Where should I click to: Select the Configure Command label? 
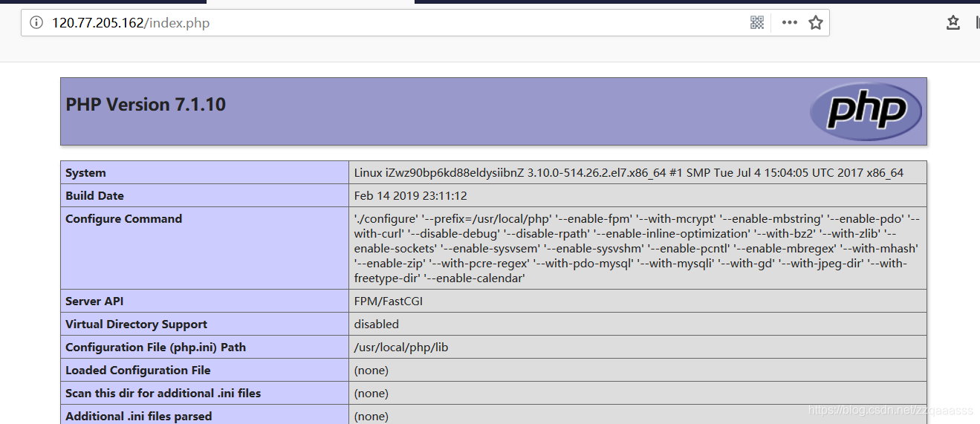[123, 219]
